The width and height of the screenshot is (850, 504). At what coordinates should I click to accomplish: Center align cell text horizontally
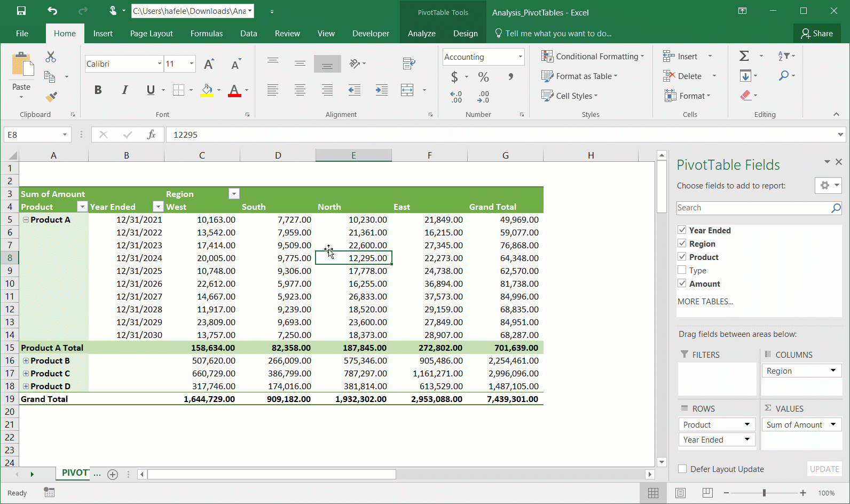coord(300,90)
